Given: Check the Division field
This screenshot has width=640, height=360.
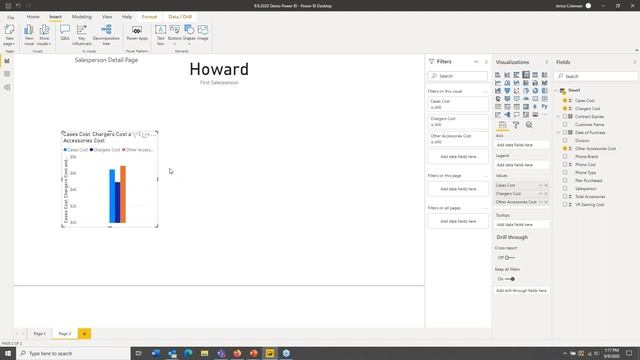Looking at the screenshot, I should (x=565, y=140).
